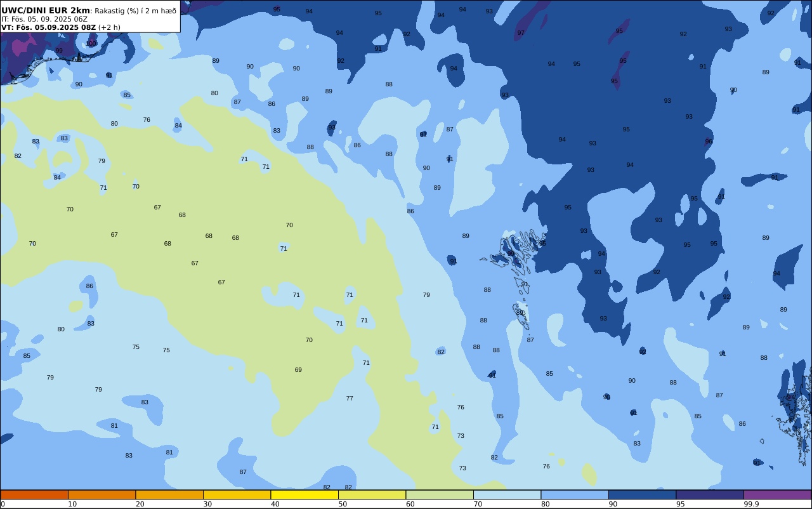Click the '10' legend tick label
The width and height of the screenshot is (812, 509).
pos(72,504)
